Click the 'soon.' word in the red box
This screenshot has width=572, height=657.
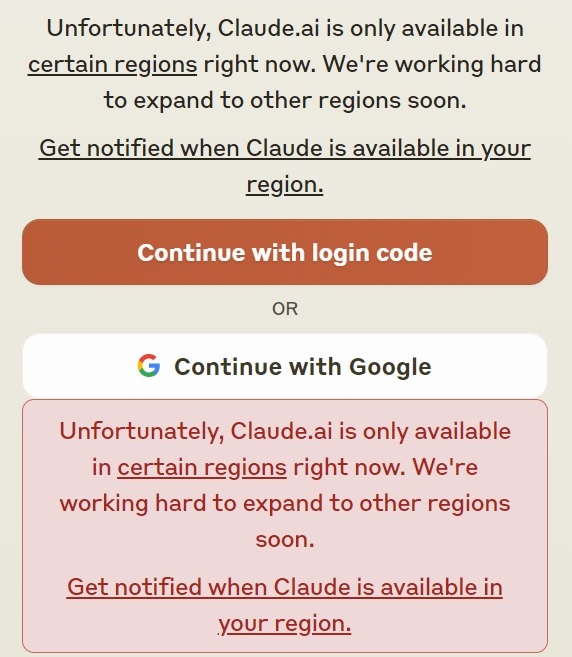pos(285,540)
